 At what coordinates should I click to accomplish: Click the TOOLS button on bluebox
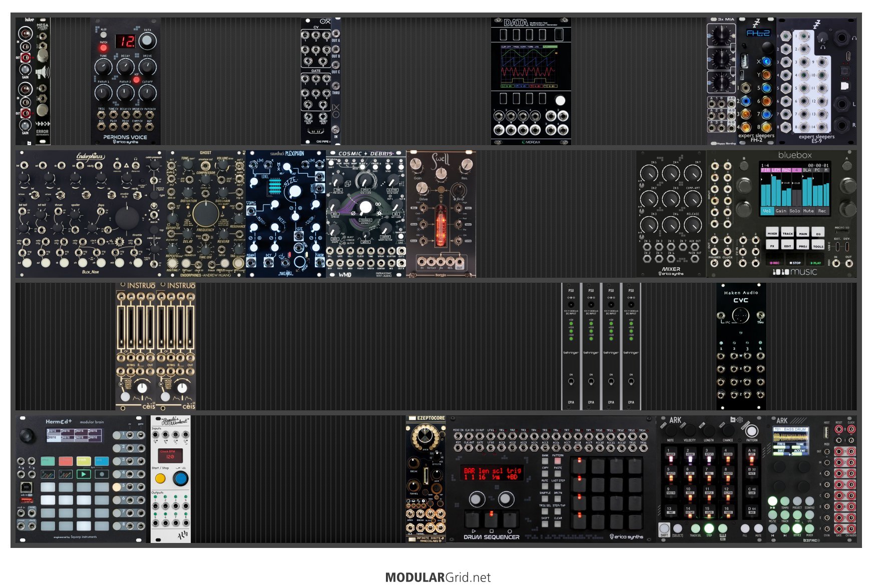pos(818,245)
